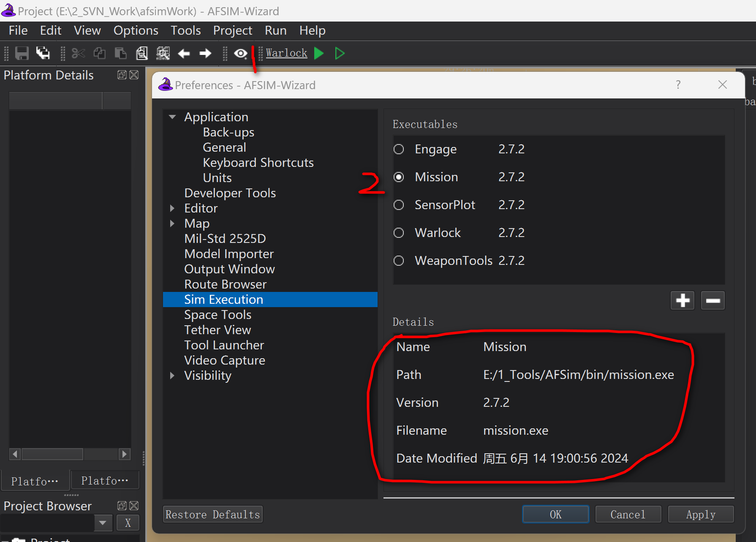Open the Tools menu
This screenshot has height=542, width=756.
pos(185,30)
